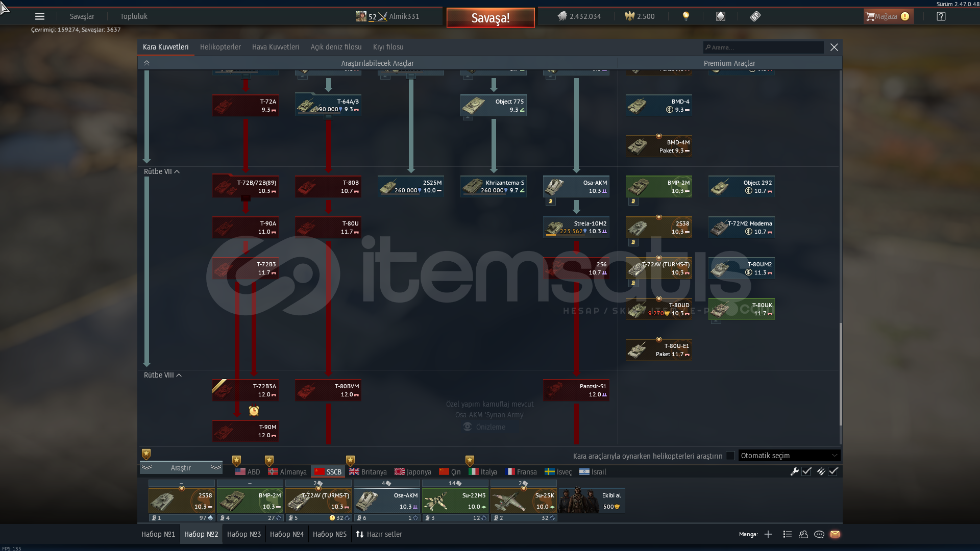Click the Silver Lions currency icon
The image size is (980, 551).
[562, 16]
